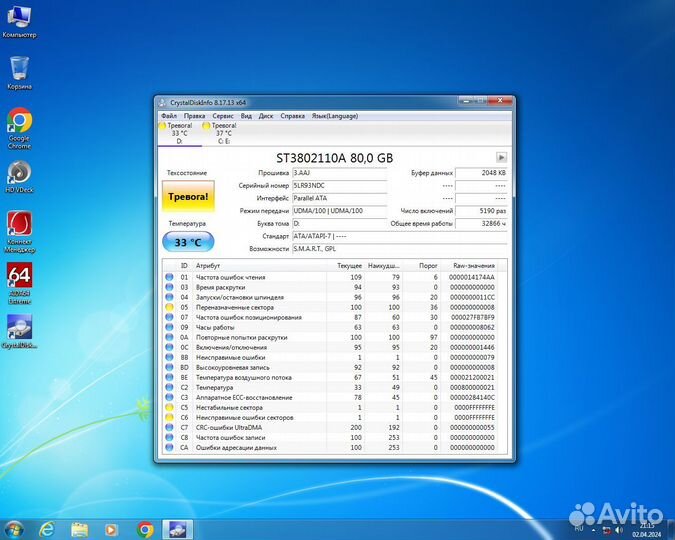Open the Язык(Language) menu
Viewport: 675px width, 540px height.
pos(334,116)
